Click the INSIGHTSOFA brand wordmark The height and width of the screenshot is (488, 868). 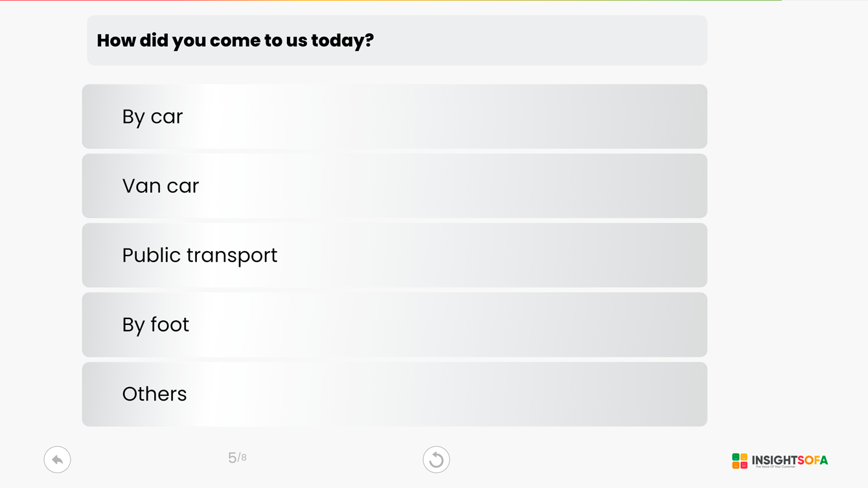pyautogui.click(x=790, y=460)
